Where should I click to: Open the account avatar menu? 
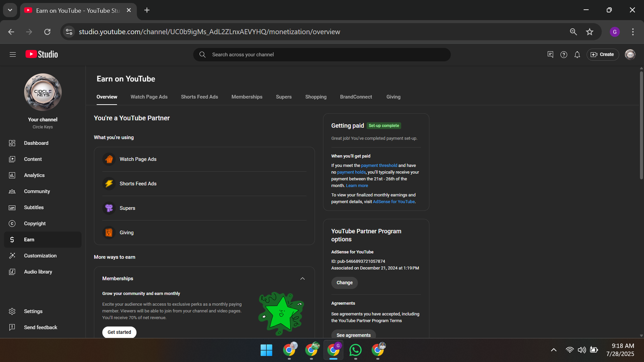click(630, 54)
